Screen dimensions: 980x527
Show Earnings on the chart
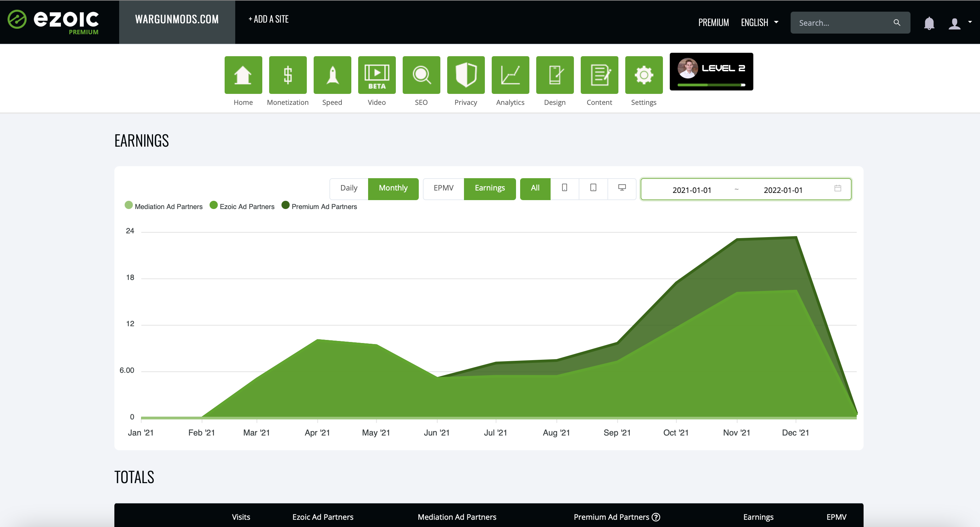pyautogui.click(x=490, y=188)
